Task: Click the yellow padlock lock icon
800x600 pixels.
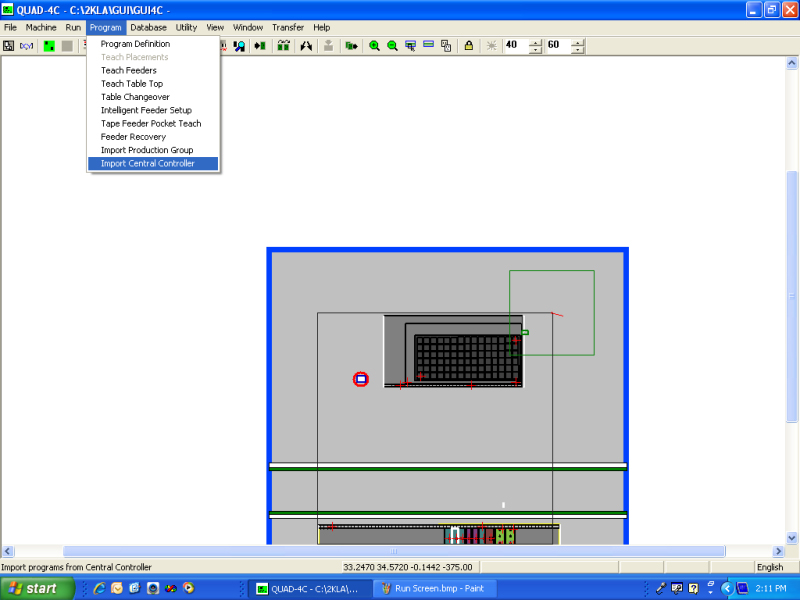Action: click(468, 46)
